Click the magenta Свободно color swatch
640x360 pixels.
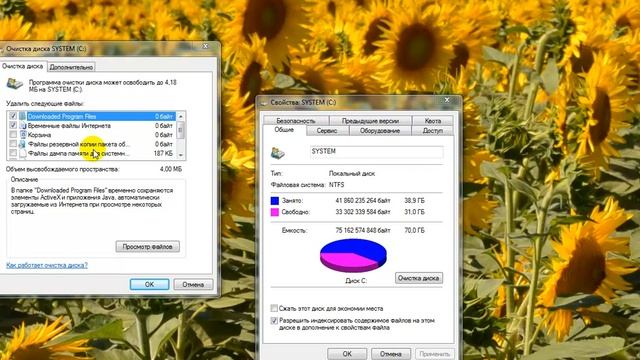275,212
